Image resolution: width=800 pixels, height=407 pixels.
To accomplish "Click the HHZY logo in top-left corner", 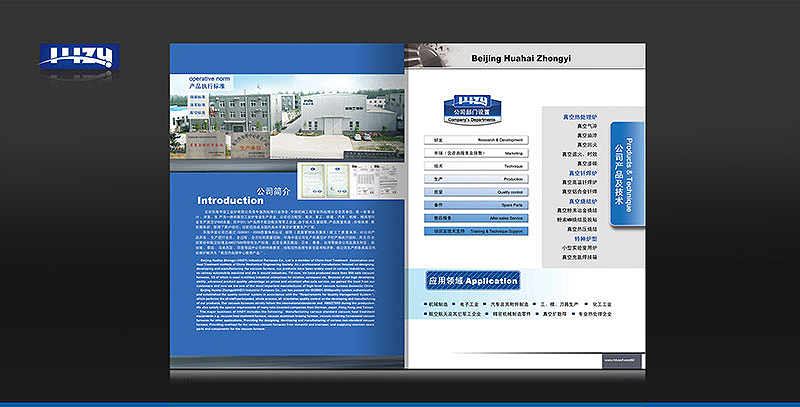I will pyautogui.click(x=78, y=57).
